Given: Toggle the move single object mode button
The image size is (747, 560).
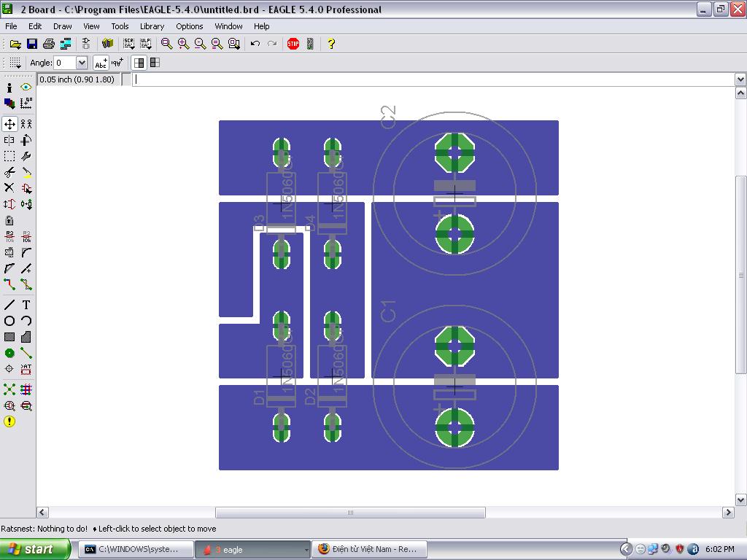Looking at the screenshot, I should click(x=139, y=63).
